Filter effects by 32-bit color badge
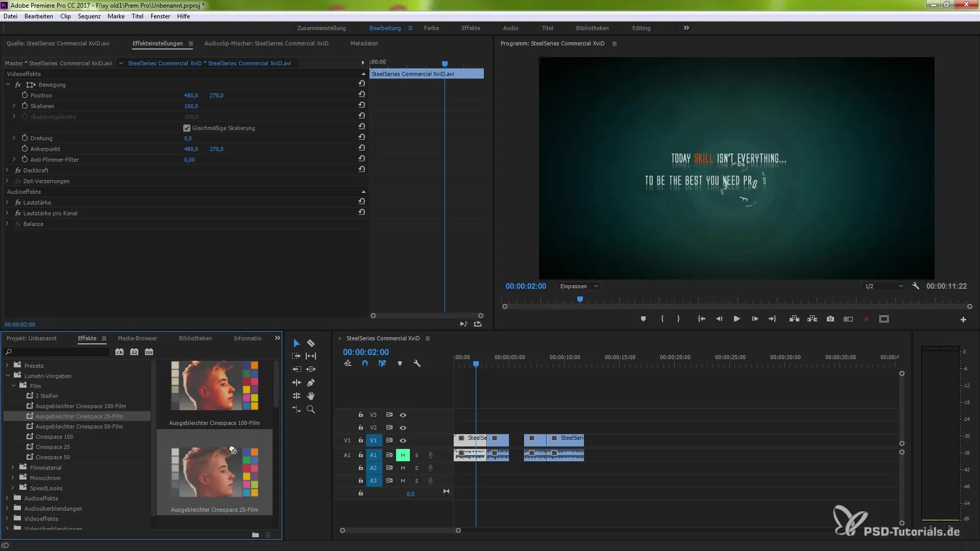Viewport: 980px width, 551px height. [134, 352]
